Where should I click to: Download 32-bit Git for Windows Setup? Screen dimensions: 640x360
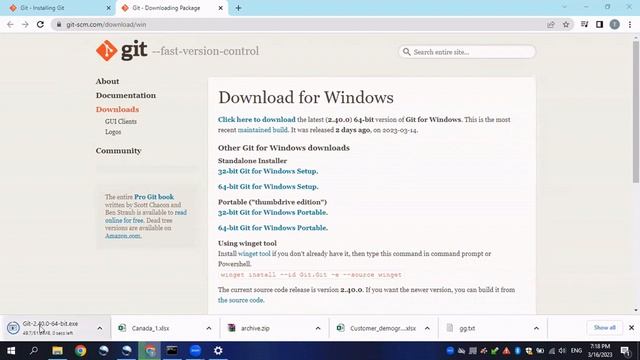pyautogui.click(x=268, y=171)
